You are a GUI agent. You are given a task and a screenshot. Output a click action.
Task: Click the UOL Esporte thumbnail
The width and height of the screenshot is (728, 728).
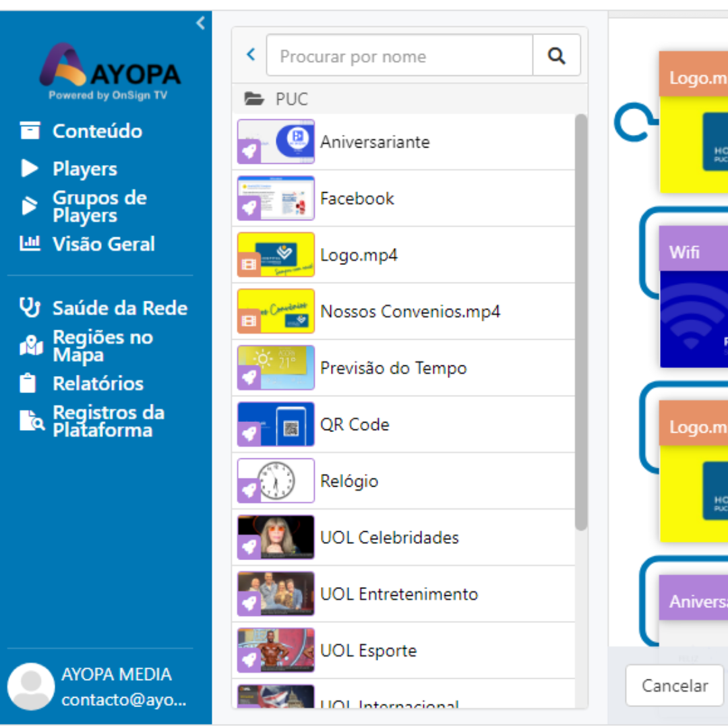pyautogui.click(x=276, y=650)
